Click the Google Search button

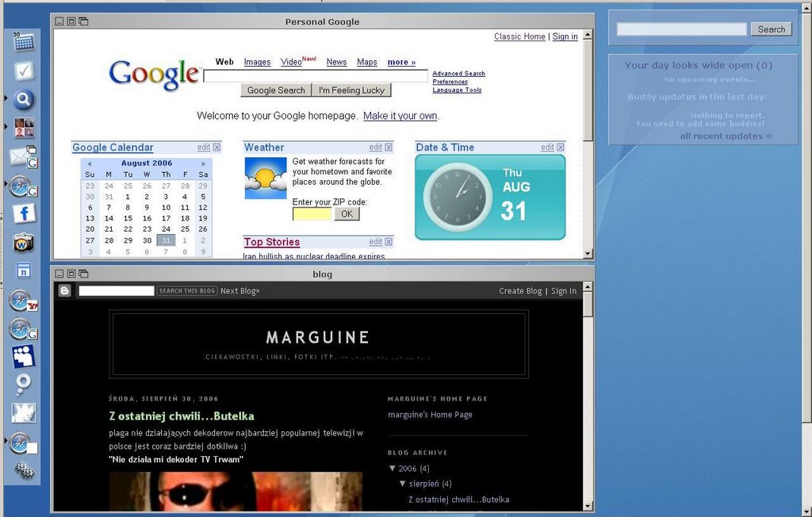tap(276, 90)
